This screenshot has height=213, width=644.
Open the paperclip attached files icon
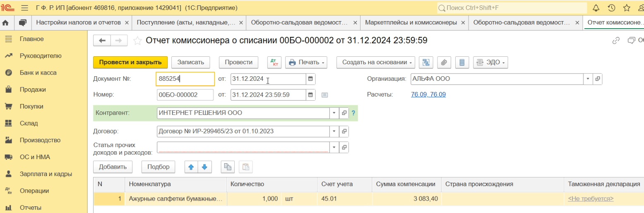coord(444,62)
